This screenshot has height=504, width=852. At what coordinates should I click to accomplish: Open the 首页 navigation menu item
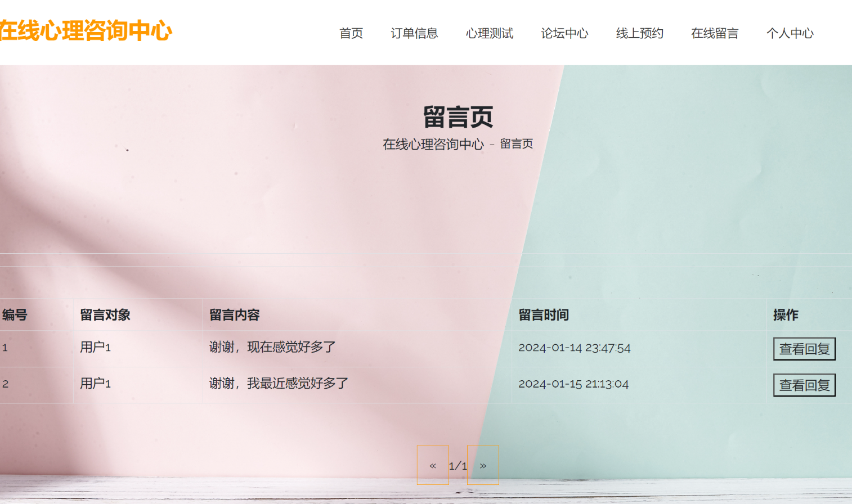pyautogui.click(x=351, y=34)
